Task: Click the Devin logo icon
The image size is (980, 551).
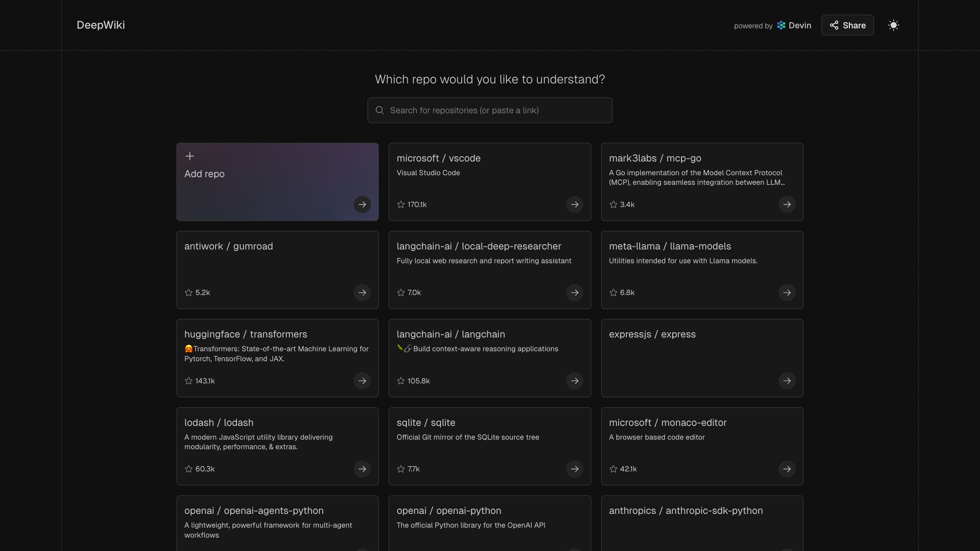Action: coord(781,25)
